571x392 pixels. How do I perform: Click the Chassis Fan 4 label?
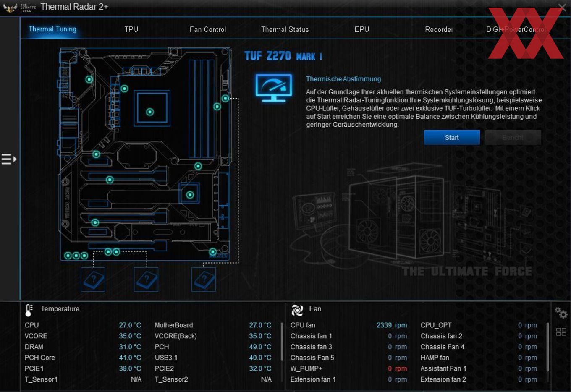[443, 347]
